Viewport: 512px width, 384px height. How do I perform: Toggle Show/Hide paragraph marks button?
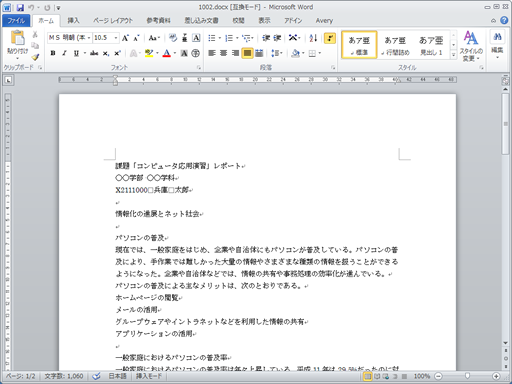pos(330,38)
